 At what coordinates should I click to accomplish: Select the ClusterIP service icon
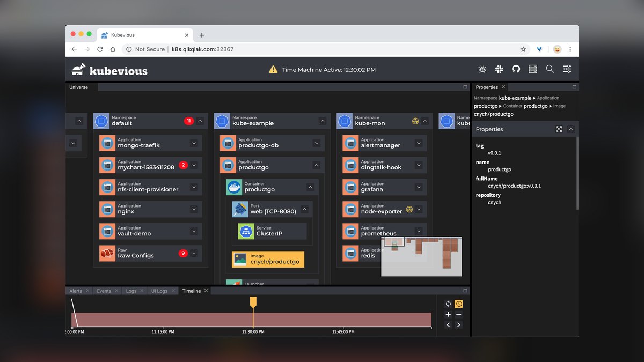tap(246, 231)
